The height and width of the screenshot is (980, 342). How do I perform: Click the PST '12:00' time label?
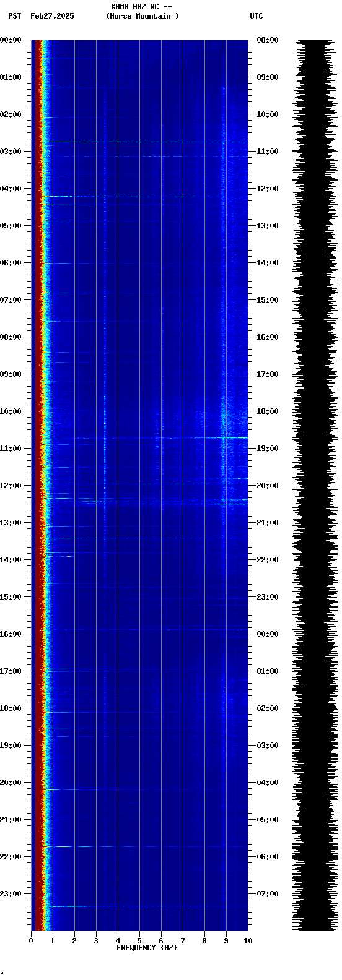11,486
